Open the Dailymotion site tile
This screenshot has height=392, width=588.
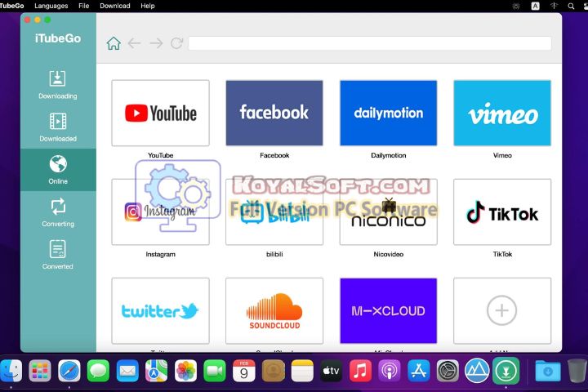389,113
